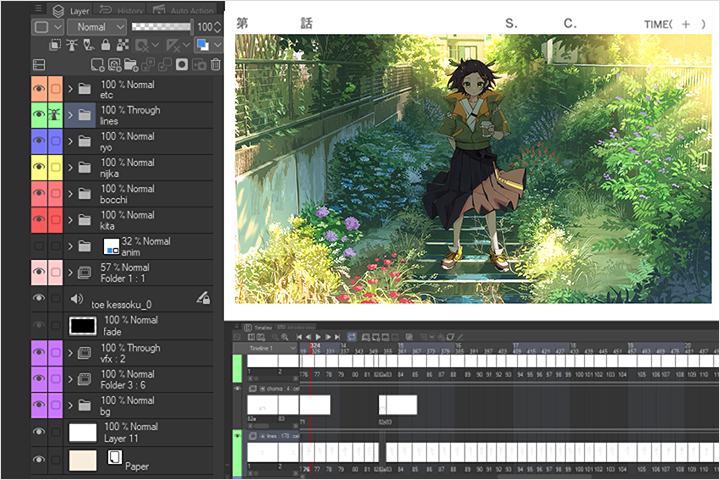This screenshot has height=480, width=720.
Task: Toggle clip to layer below icon
Action: [x=55, y=45]
